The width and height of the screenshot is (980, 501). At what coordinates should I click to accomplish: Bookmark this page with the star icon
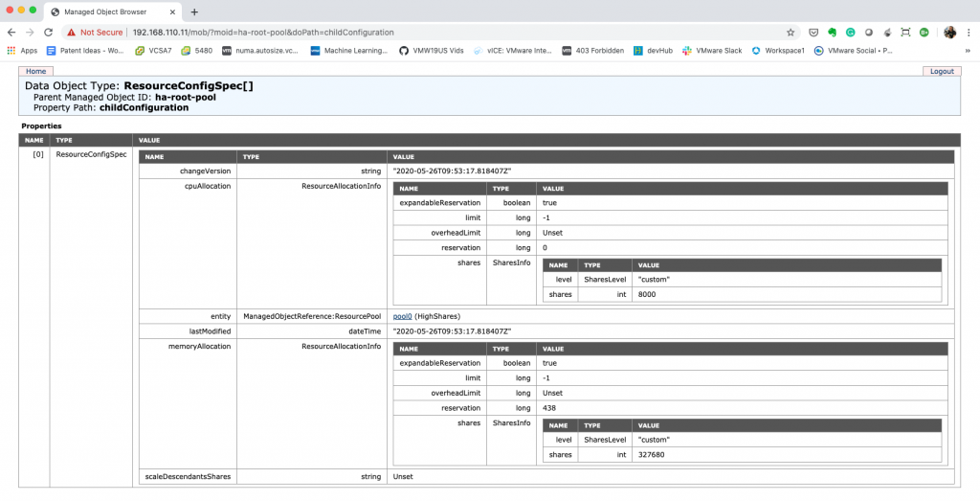point(791,32)
